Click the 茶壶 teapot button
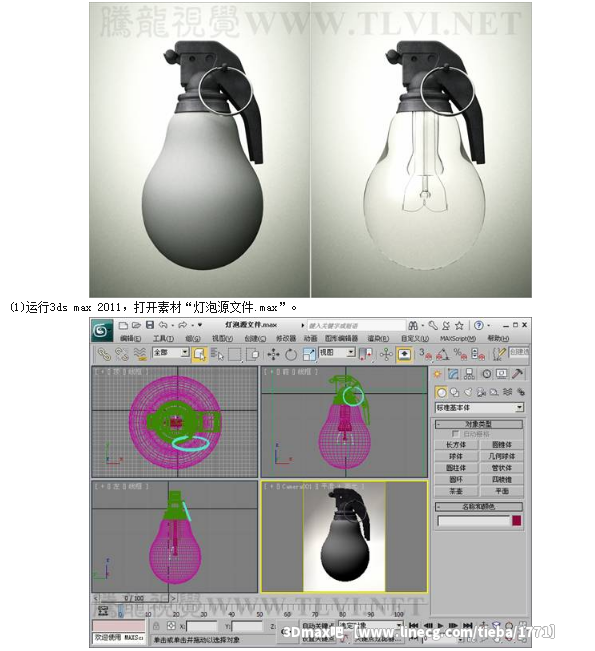The width and height of the screenshot is (595, 651). [456, 491]
